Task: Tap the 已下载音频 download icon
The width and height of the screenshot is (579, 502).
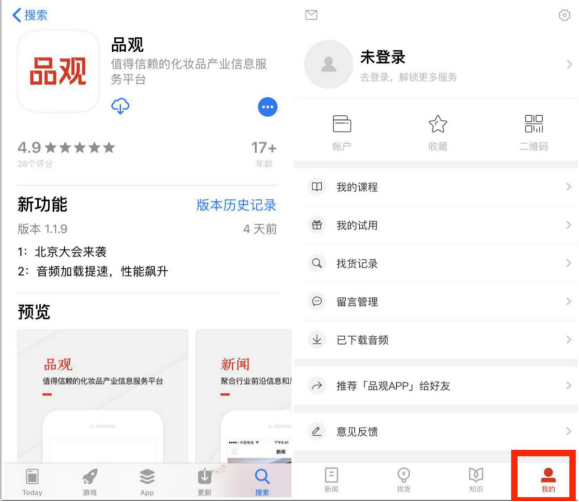Action: coord(317,339)
